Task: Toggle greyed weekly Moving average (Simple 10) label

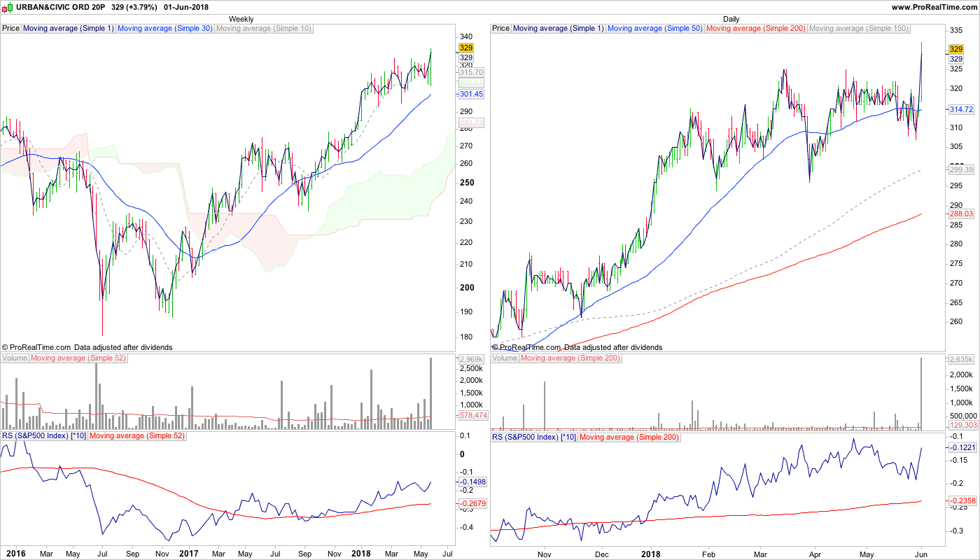Action: (264, 29)
